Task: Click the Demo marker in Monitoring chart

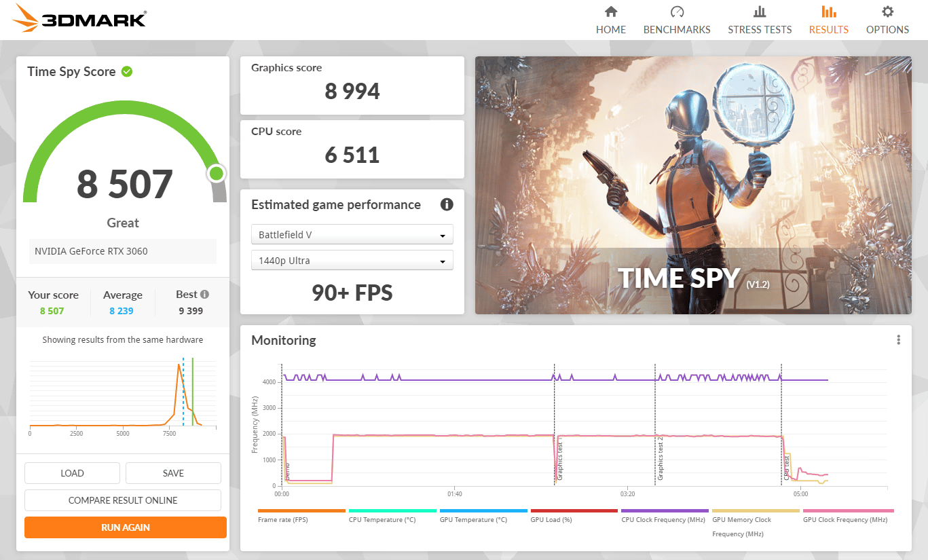Action: [x=287, y=472]
